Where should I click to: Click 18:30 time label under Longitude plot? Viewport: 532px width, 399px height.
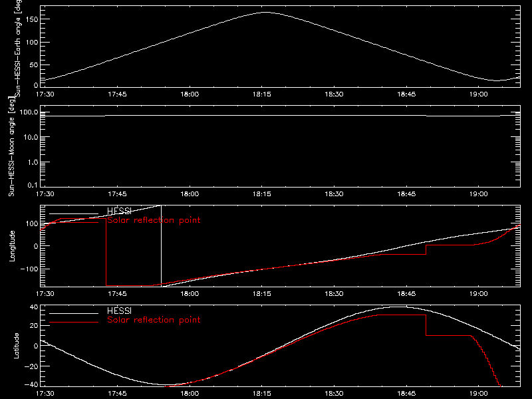[334, 293]
